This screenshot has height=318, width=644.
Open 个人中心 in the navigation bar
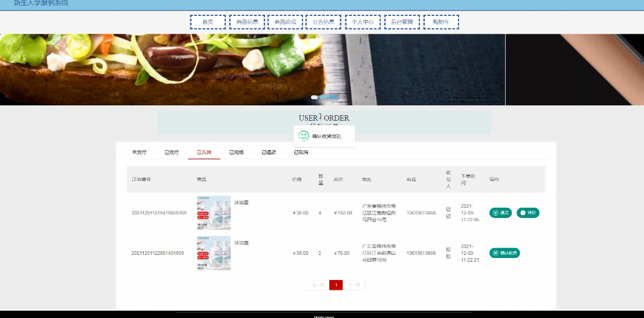pos(362,22)
